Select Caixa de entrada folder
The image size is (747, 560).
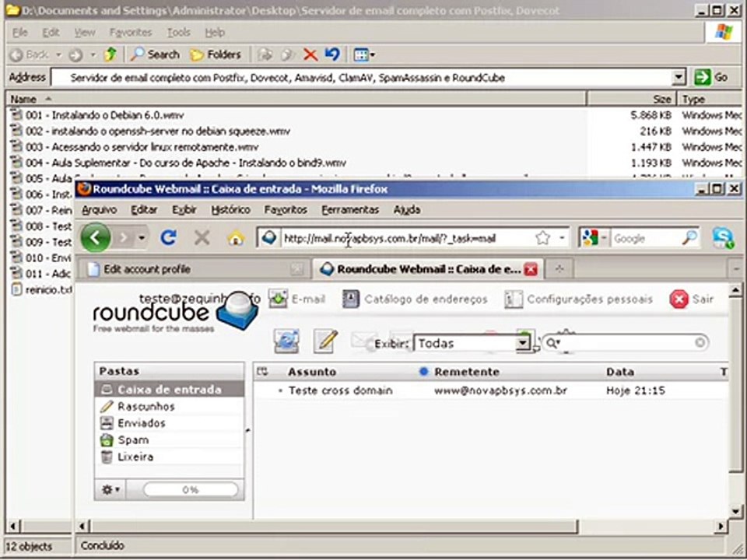tap(169, 390)
